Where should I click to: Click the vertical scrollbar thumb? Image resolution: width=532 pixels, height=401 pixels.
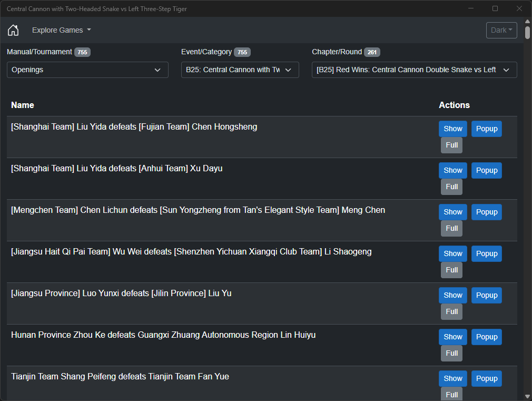coord(527,33)
